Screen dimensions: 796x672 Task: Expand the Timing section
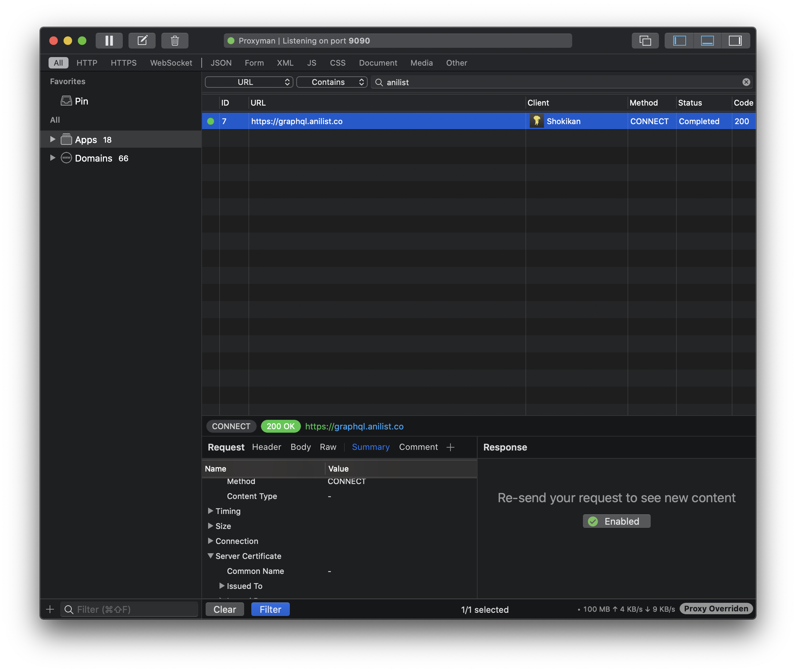point(210,511)
